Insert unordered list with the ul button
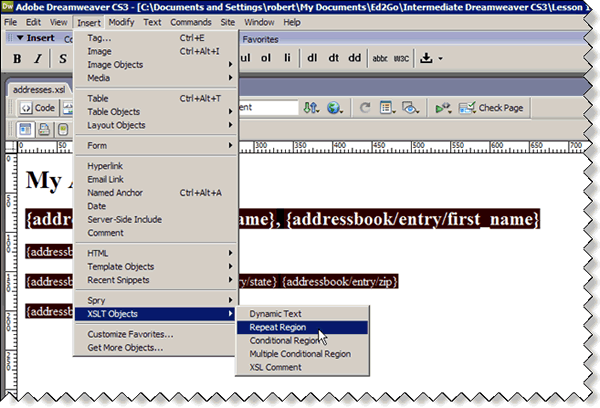Image resolution: width=600 pixels, height=408 pixels. [245, 58]
